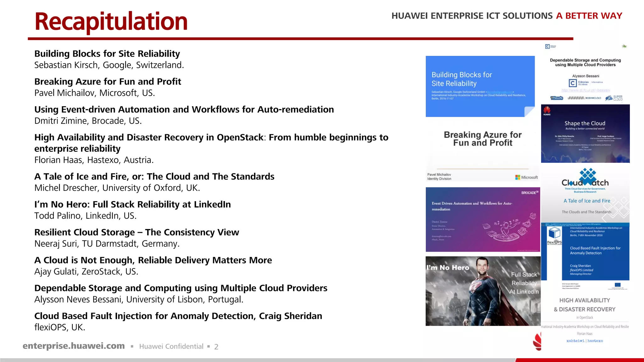Click the TClouds logo badge
644x362 pixels.
(557, 98)
